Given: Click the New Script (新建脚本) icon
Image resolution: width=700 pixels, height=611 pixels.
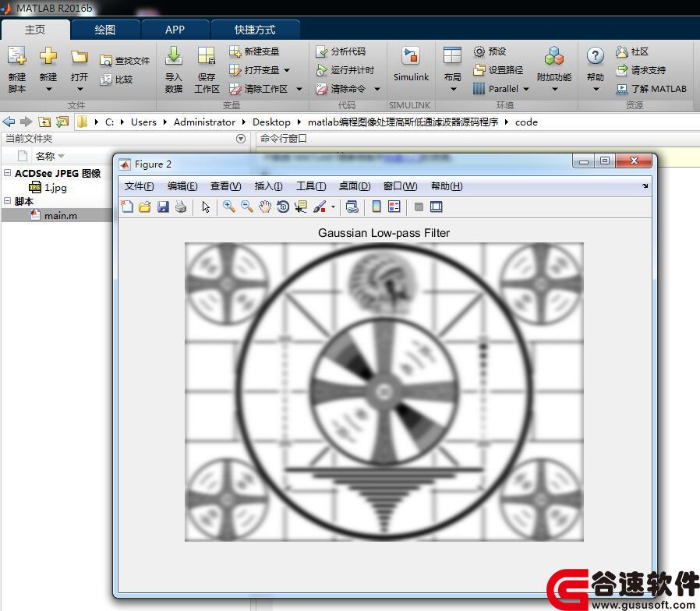Looking at the screenshot, I should [x=17, y=57].
